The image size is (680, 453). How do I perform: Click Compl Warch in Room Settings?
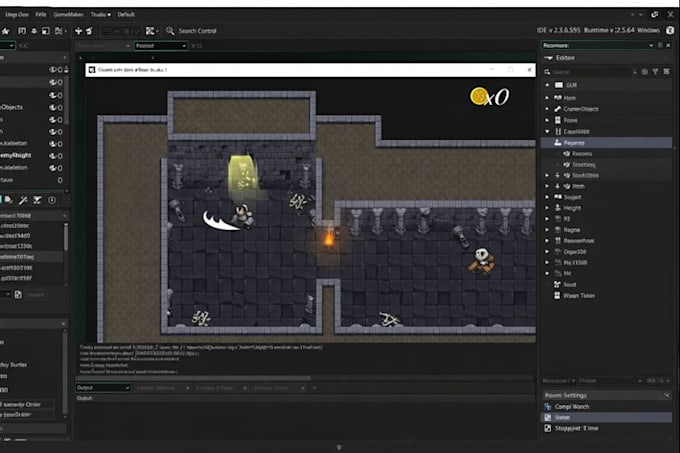[572, 407]
